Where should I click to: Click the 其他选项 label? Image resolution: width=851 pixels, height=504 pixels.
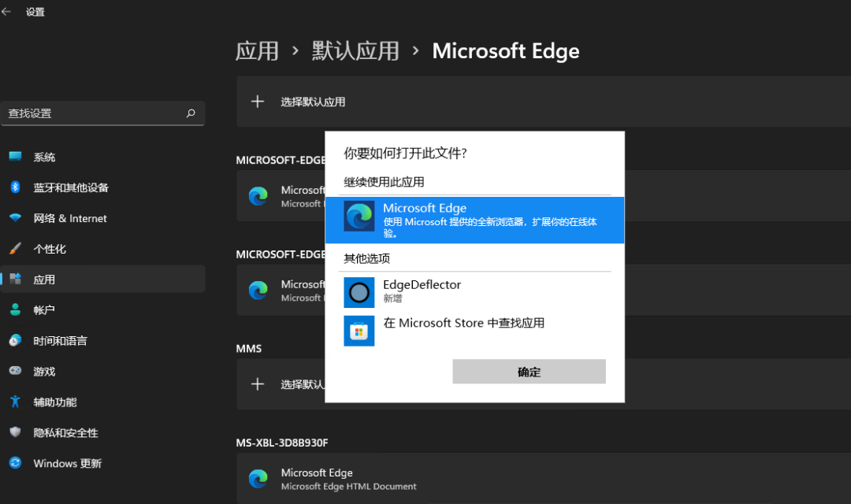click(x=366, y=258)
